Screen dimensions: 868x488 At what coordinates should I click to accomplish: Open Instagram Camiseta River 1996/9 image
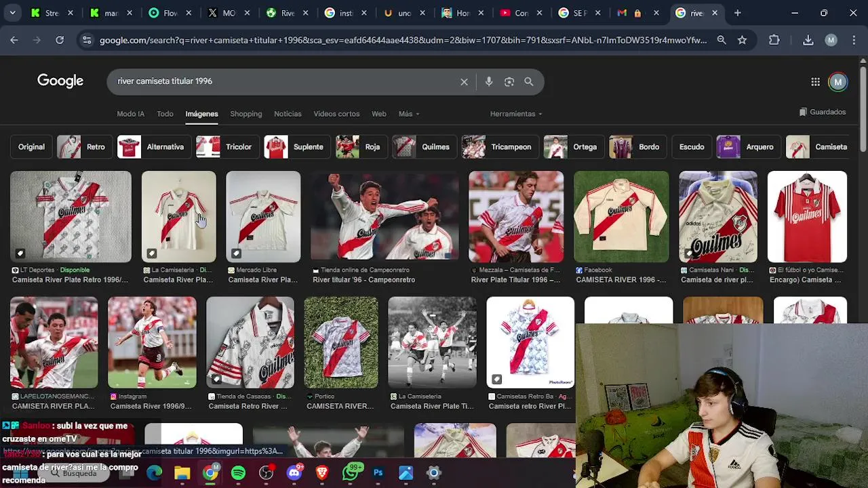coord(152,342)
